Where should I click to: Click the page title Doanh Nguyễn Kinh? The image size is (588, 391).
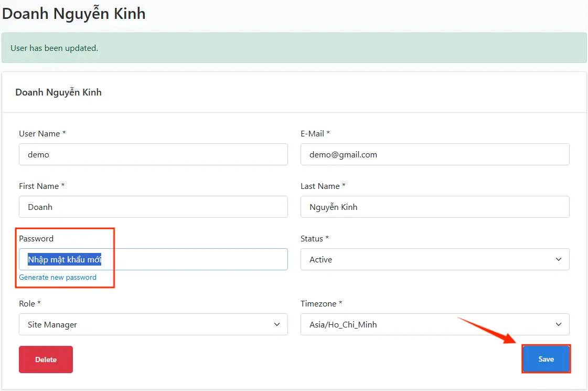coord(73,13)
